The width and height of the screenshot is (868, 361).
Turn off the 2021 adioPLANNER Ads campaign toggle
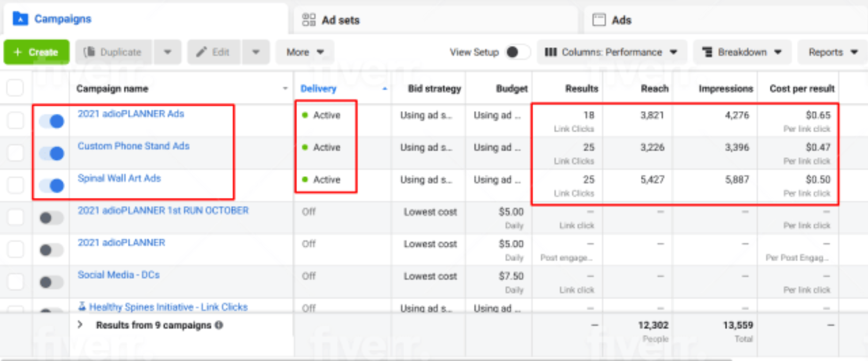tap(52, 122)
